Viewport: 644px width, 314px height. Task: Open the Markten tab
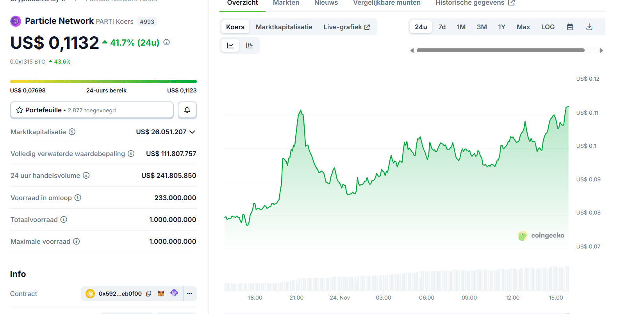tap(286, 3)
